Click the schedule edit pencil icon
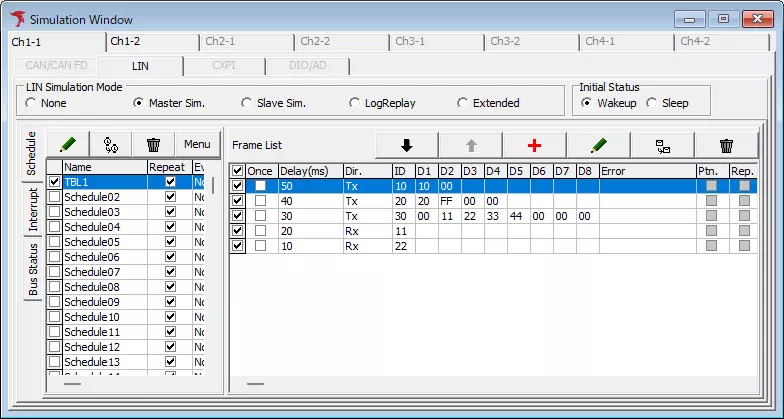The image size is (784, 419). 68,144
